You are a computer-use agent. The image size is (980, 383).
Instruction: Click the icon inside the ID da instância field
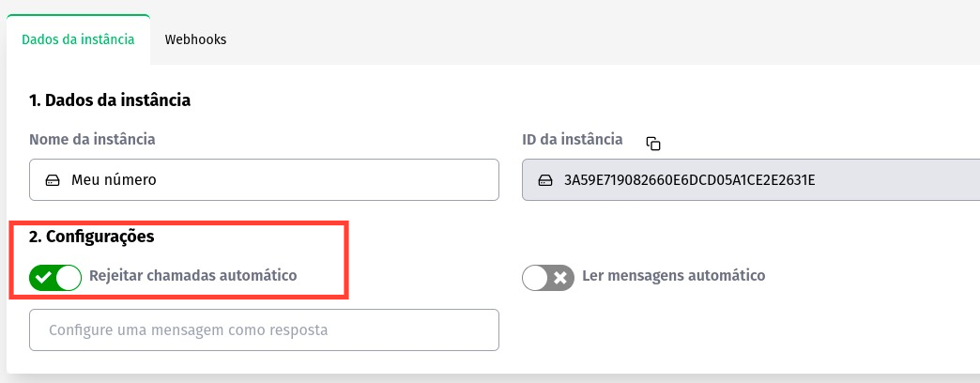click(x=545, y=179)
